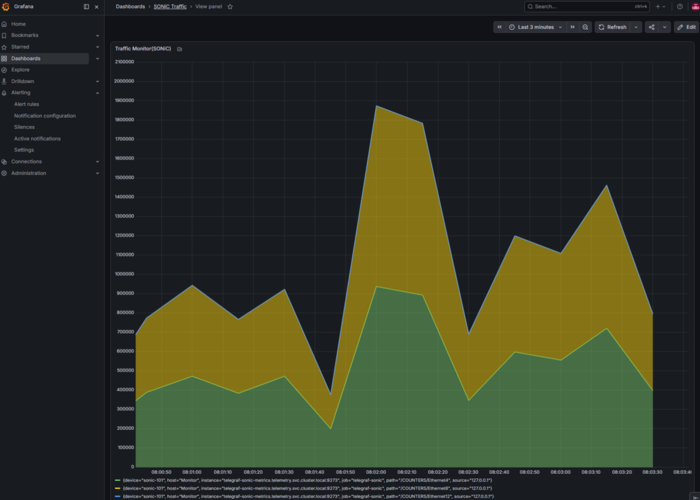The image size is (700, 500).
Task: Close the sidebar menu with the X
Action: coord(96,7)
